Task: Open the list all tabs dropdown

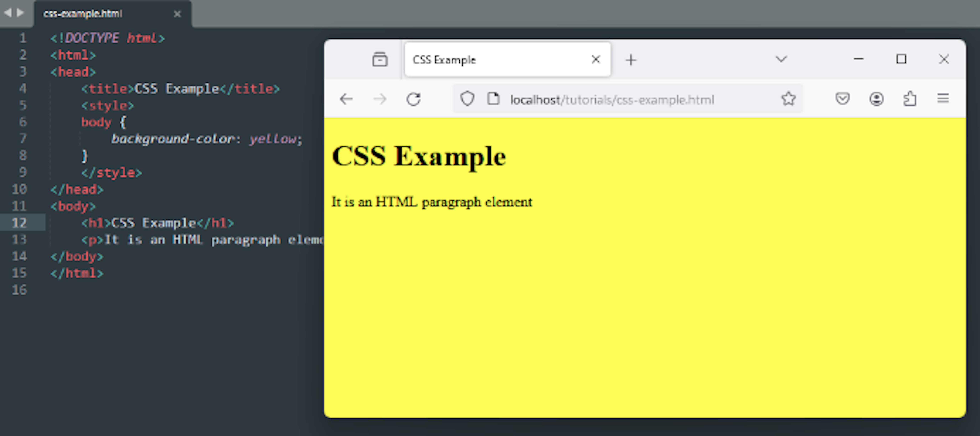Action: (x=781, y=59)
